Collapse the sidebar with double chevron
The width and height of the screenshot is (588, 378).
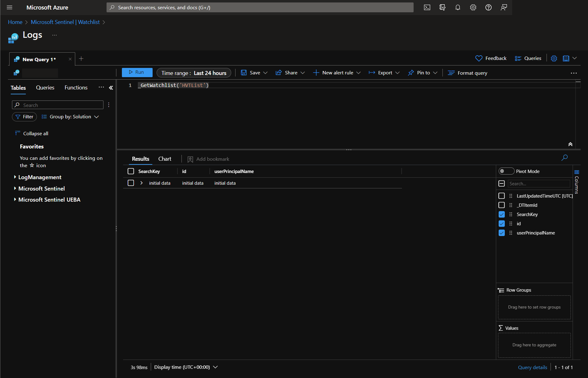(111, 88)
